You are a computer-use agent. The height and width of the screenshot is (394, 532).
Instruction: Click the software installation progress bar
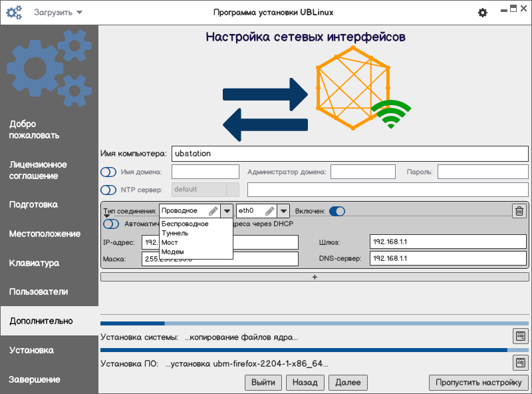coord(315,350)
